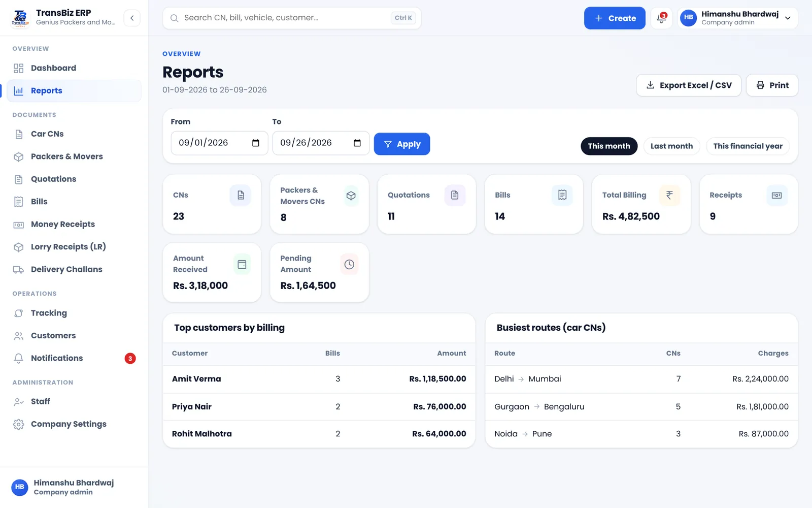Select the This month filter
This screenshot has height=508, width=812.
[609, 146]
